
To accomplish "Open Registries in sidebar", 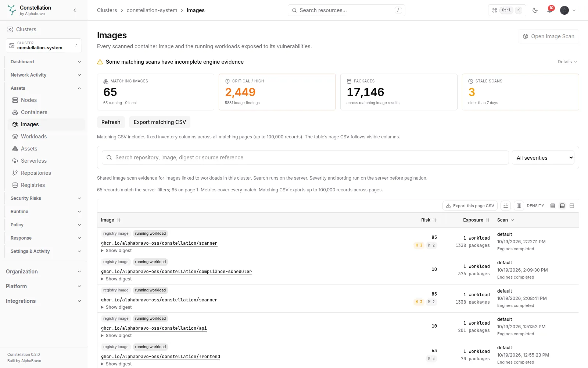I will pos(46,185).
